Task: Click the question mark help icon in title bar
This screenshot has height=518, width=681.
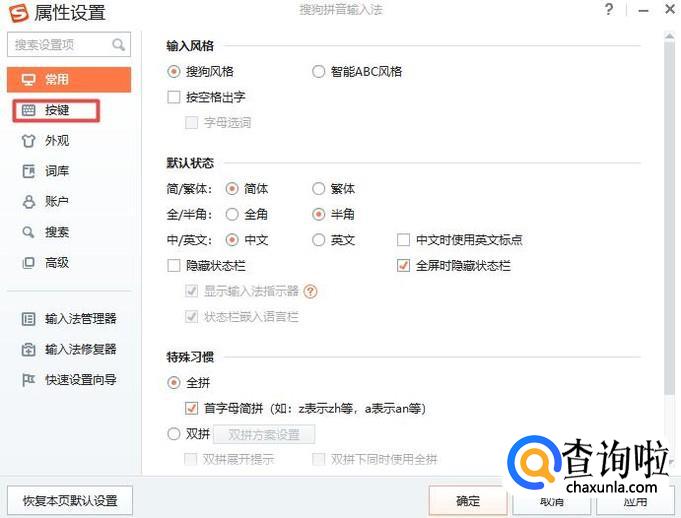Action: click(x=609, y=9)
